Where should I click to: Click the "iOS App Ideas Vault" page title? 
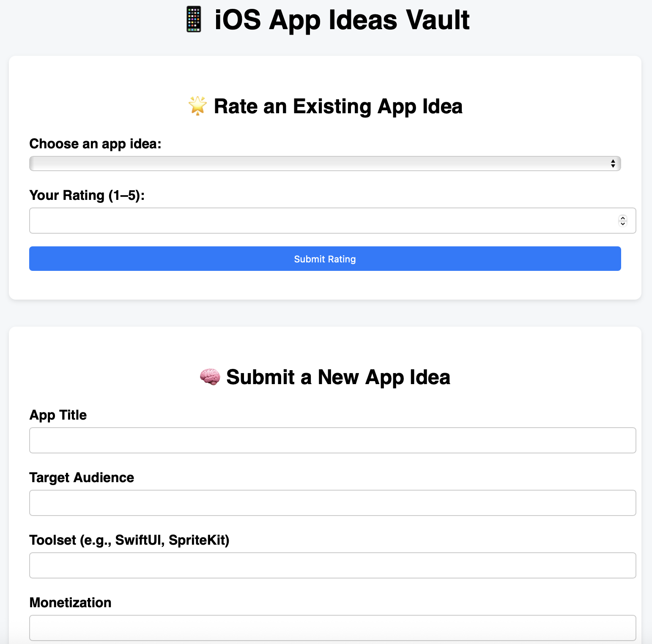(x=342, y=20)
